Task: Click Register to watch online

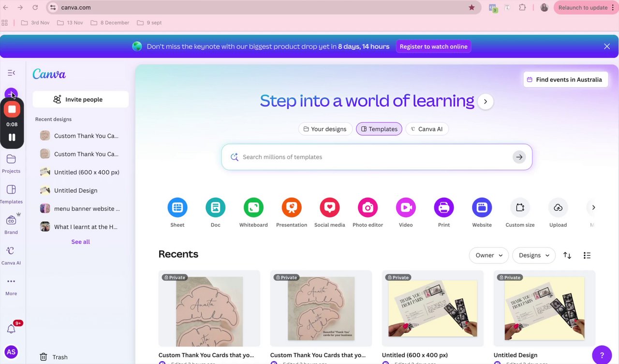Action: tap(433, 46)
